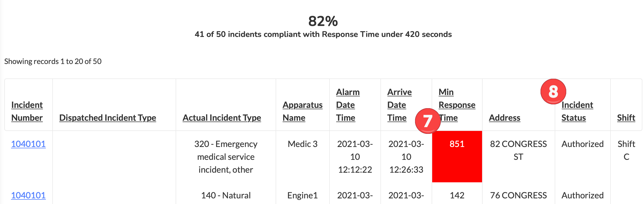Open incident 1040101 in second row
This screenshot has width=644, height=204.
click(28, 195)
